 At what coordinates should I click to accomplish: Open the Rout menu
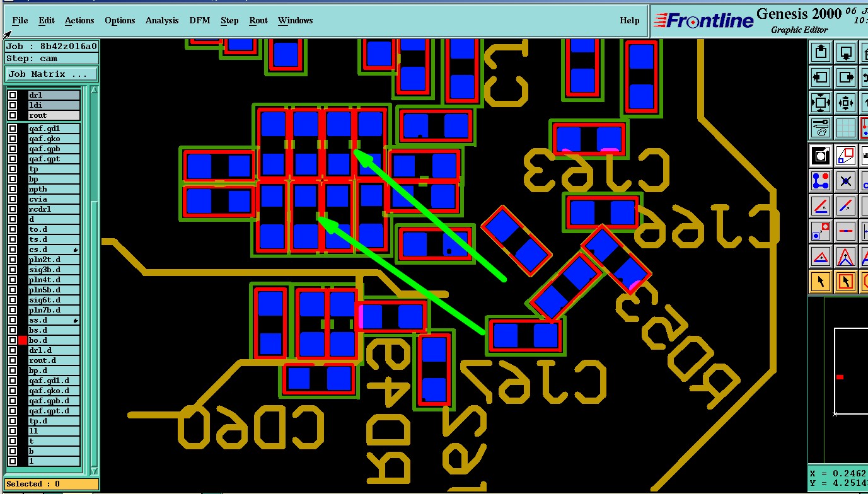[258, 20]
